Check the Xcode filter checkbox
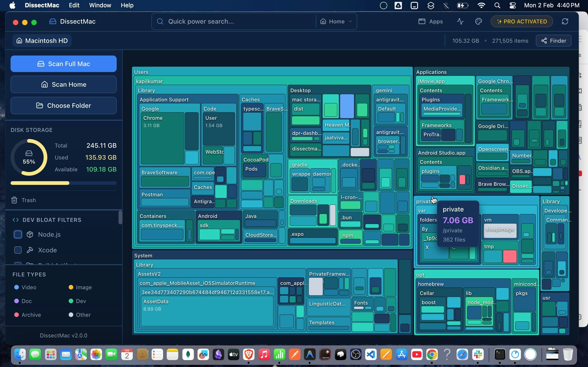 [18, 250]
